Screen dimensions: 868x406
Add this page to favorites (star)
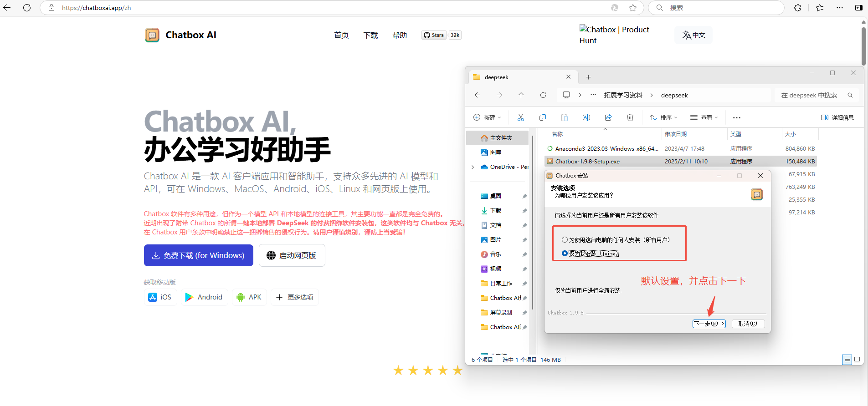pyautogui.click(x=633, y=8)
